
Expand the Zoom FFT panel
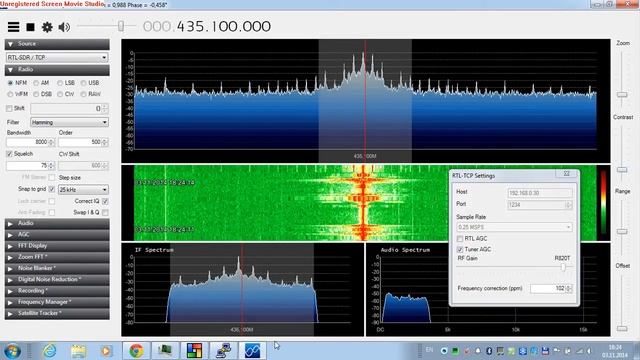click(x=57, y=257)
